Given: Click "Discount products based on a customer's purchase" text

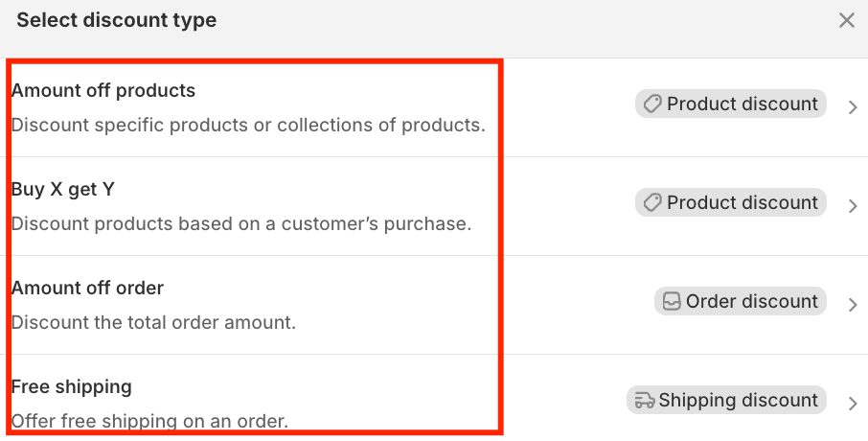Looking at the screenshot, I should click(241, 223).
